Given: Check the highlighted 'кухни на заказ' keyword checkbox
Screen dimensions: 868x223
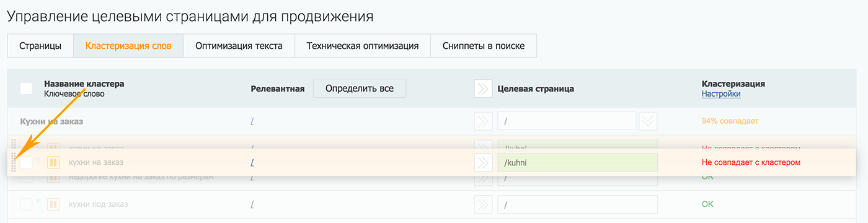Looking at the screenshot, I should pos(26,162).
